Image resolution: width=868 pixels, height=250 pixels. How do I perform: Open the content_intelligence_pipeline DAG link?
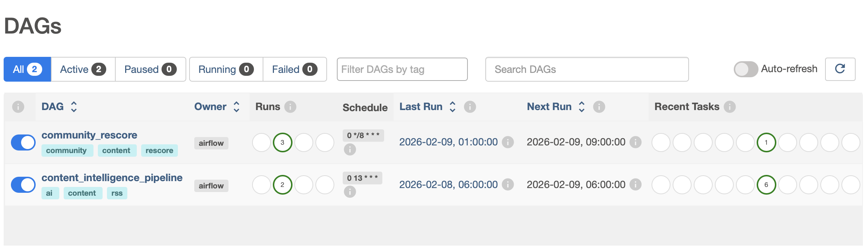point(112,178)
